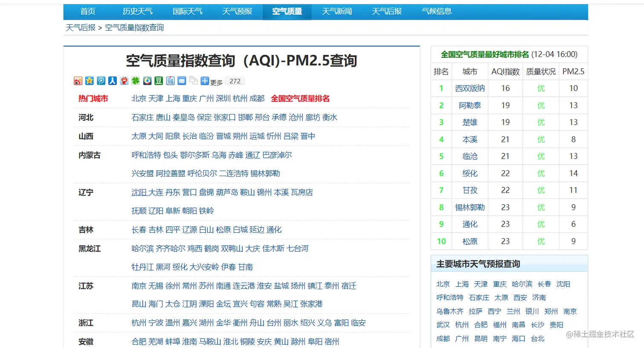Share via round blue microblog icon
This screenshot has height=348, width=644.
[x=147, y=81]
